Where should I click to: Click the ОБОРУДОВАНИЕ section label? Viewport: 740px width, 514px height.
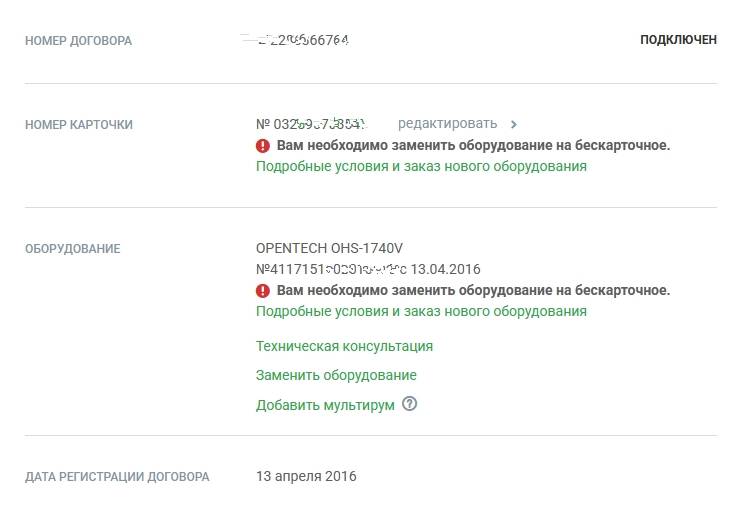[72, 249]
